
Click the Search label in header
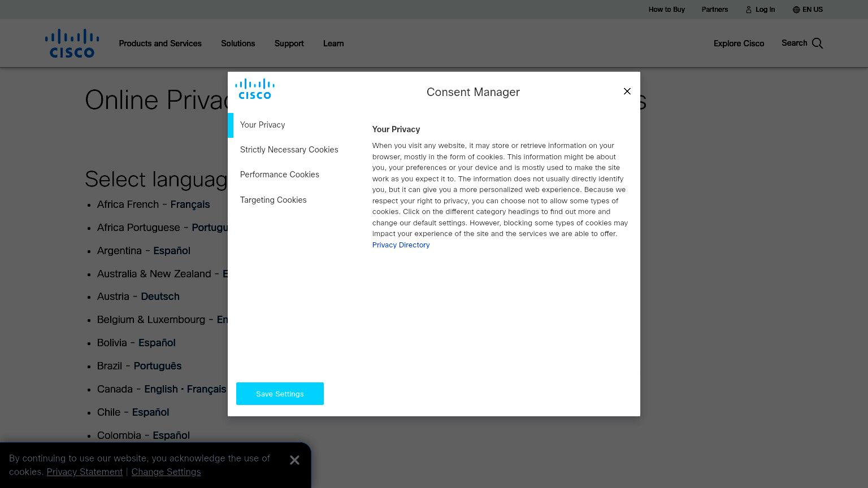click(x=794, y=43)
